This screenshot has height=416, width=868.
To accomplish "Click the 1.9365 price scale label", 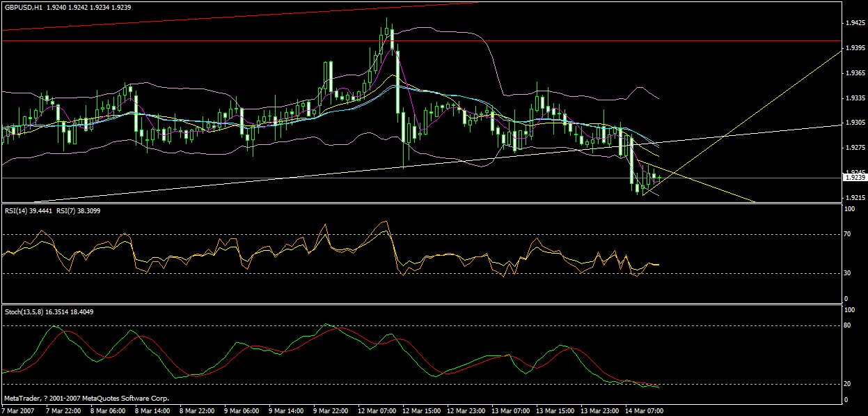I will [x=854, y=73].
